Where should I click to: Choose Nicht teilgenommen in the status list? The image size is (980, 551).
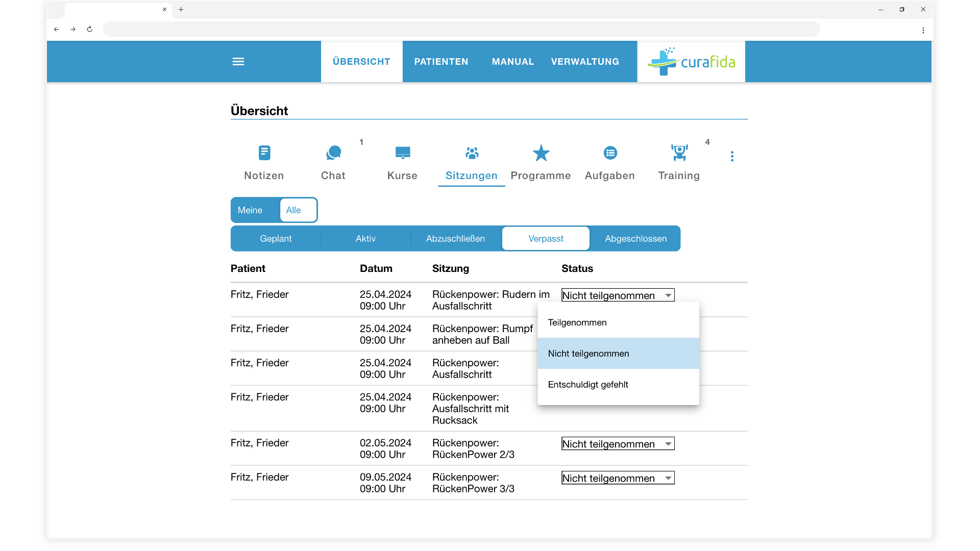point(618,354)
